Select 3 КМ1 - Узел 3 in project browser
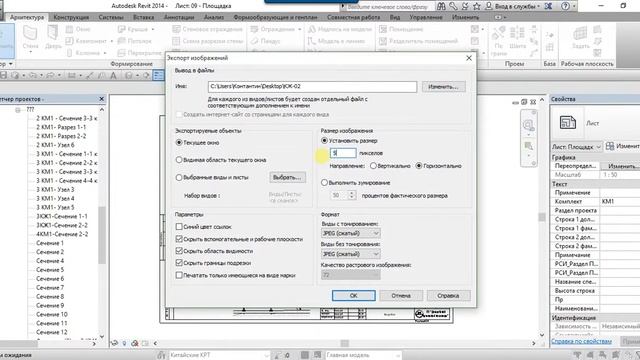 pos(55,190)
